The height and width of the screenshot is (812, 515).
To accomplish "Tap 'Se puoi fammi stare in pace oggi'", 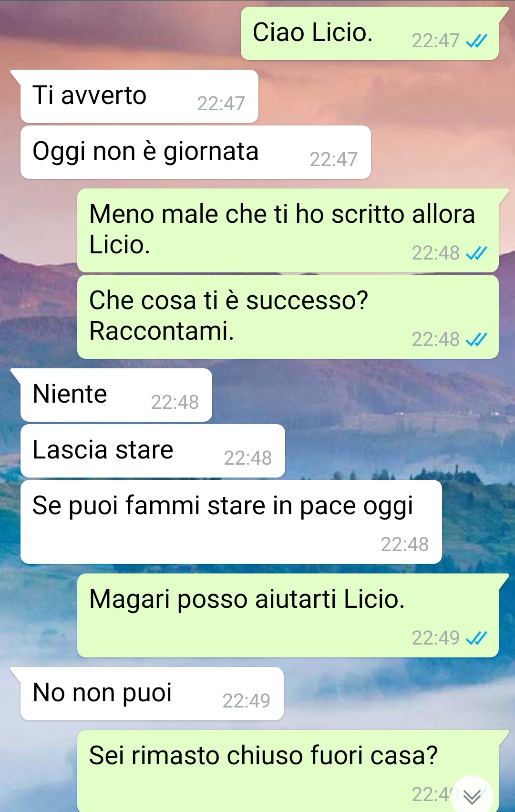I will (231, 522).
